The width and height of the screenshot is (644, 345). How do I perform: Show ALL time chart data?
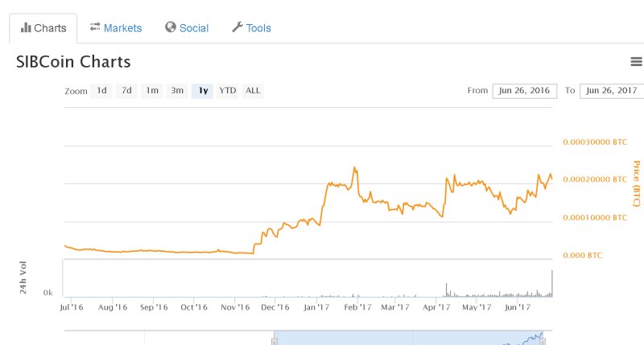pos(253,91)
